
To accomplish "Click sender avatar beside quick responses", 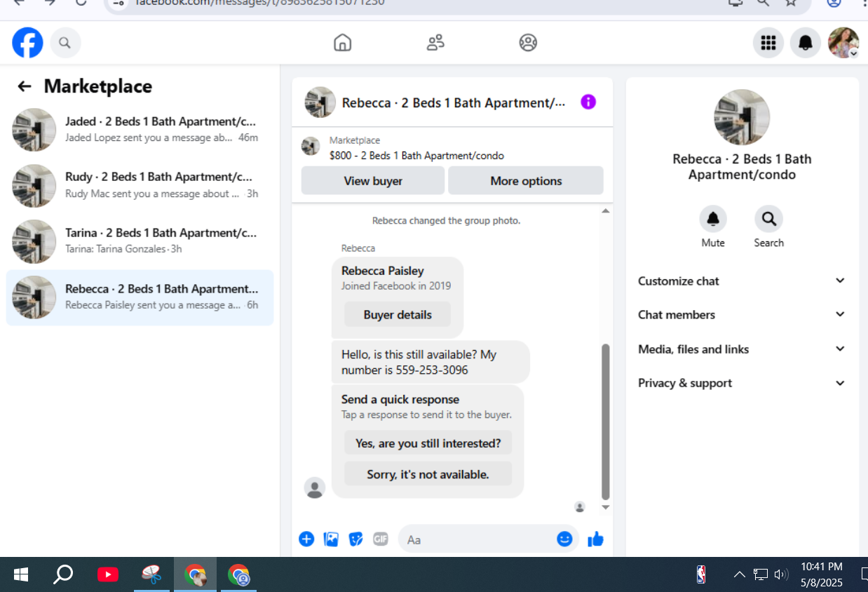I will coord(315,488).
